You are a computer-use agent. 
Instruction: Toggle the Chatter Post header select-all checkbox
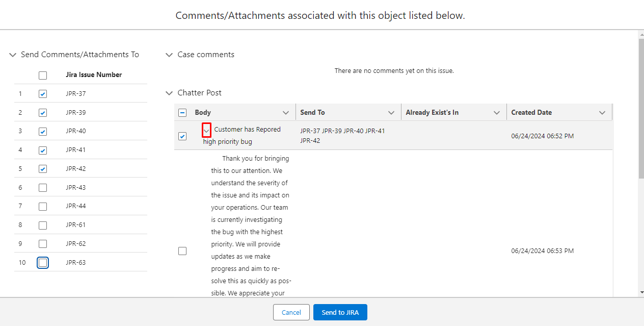point(182,113)
